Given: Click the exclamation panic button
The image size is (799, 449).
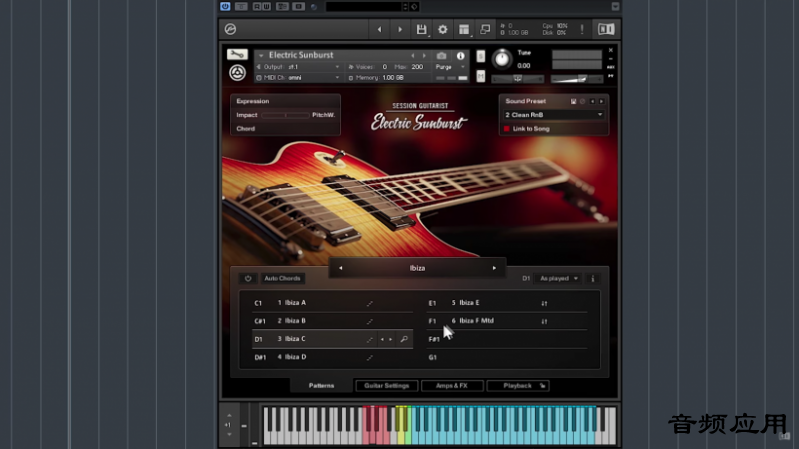Looking at the screenshot, I should pyautogui.click(x=582, y=29).
